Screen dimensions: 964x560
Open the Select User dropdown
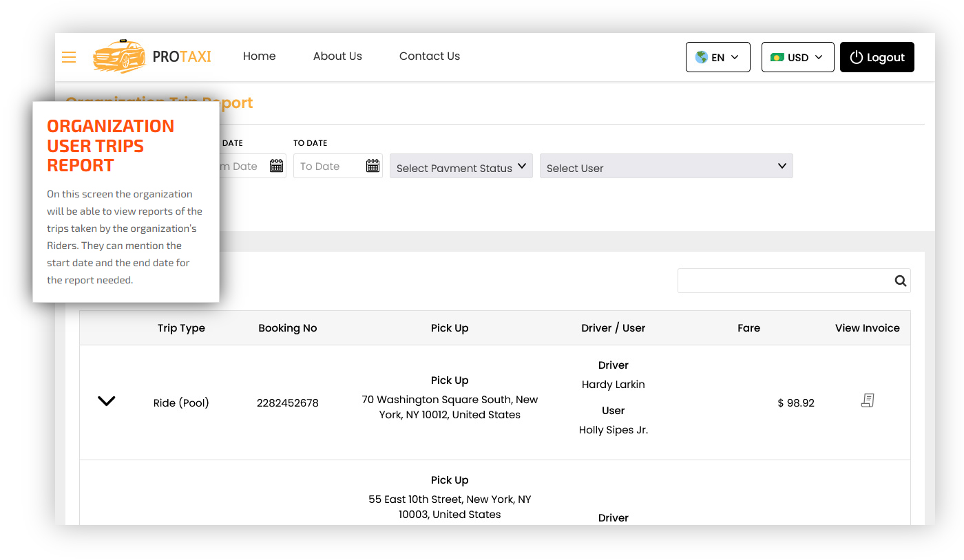pyautogui.click(x=667, y=166)
